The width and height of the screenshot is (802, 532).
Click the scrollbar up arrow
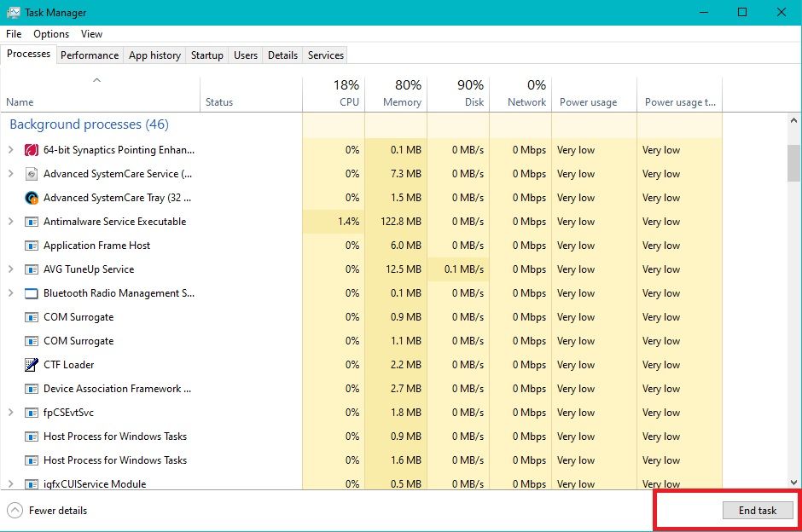click(793, 120)
